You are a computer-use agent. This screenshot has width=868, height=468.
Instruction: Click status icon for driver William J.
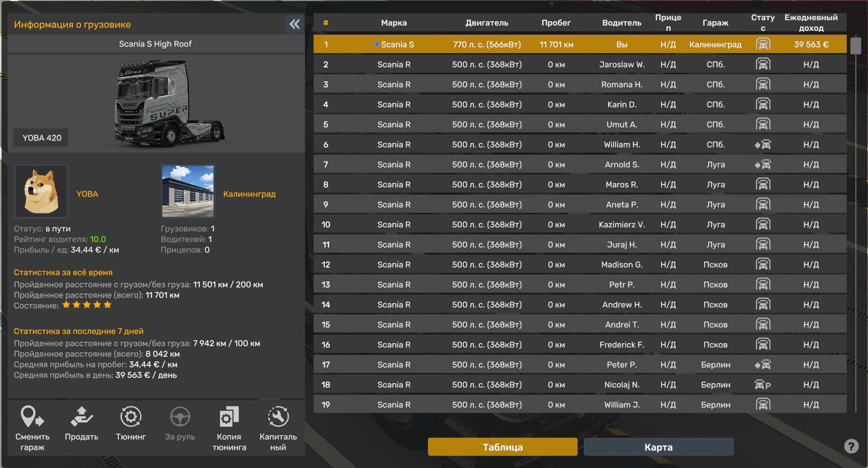[763, 404]
